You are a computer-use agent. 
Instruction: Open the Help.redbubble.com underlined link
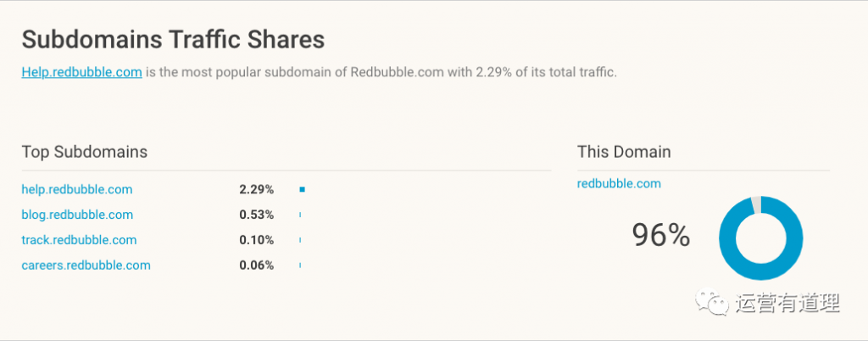(82, 72)
